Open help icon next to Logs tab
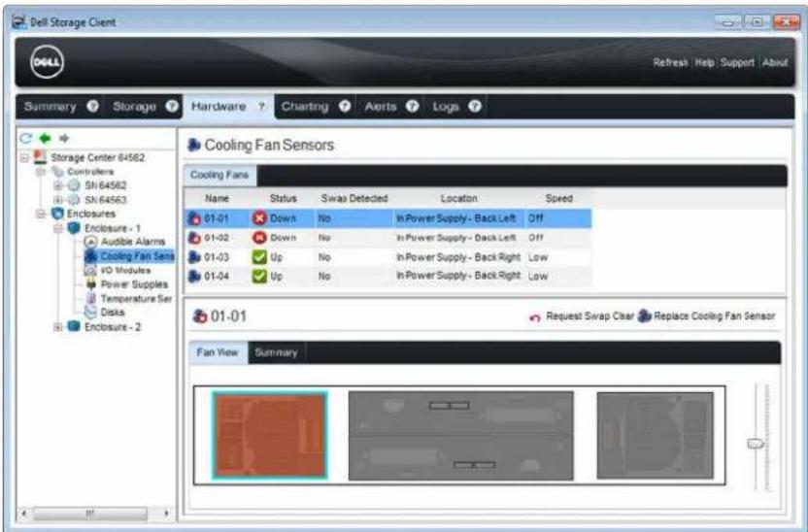808x532 pixels. pos(475,106)
